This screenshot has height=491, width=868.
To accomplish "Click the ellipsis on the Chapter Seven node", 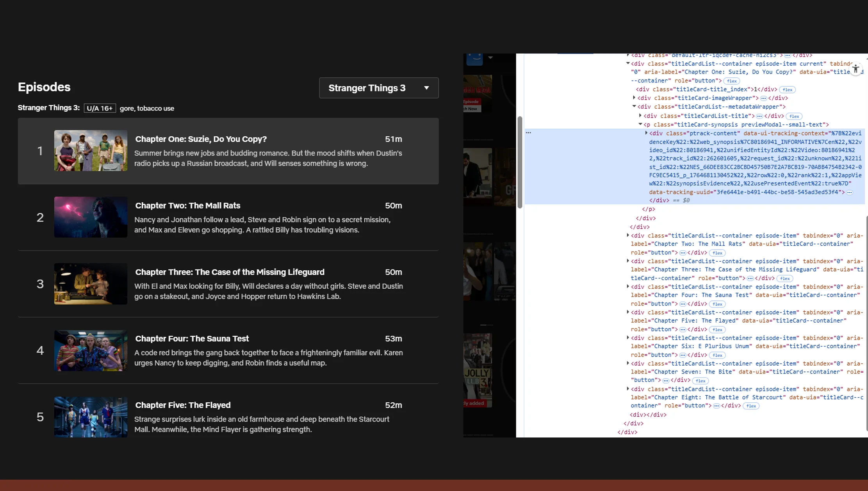I will click(666, 380).
